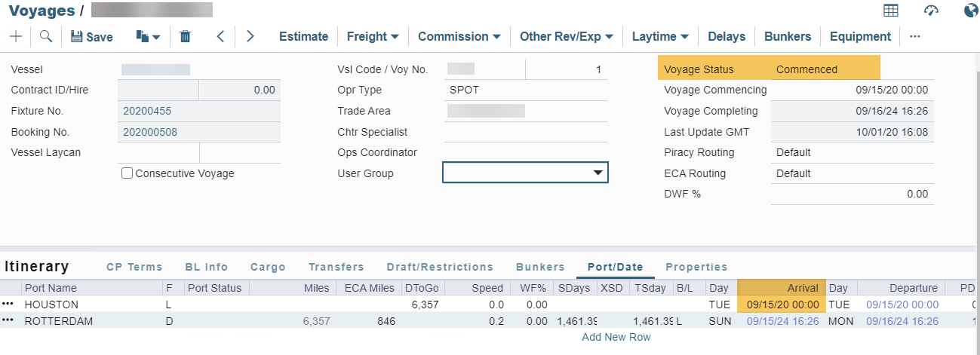The width and height of the screenshot is (980, 355).
Task: Open the grid table view icon
Action: (891, 11)
